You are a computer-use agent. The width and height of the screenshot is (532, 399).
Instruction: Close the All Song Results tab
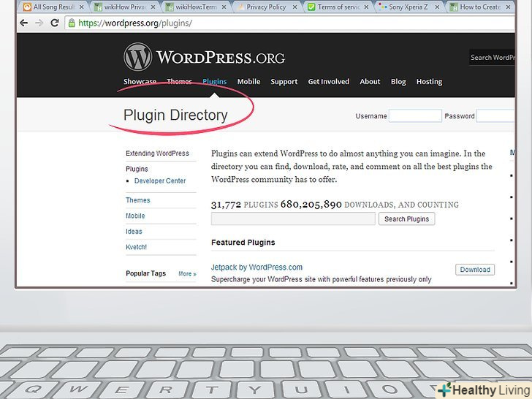[81, 7]
